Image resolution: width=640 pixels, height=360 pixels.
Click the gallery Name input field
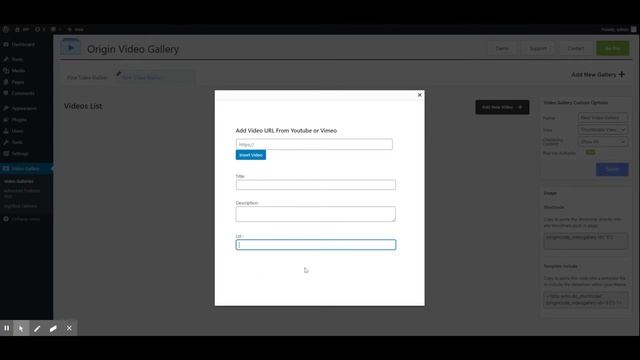click(x=602, y=118)
